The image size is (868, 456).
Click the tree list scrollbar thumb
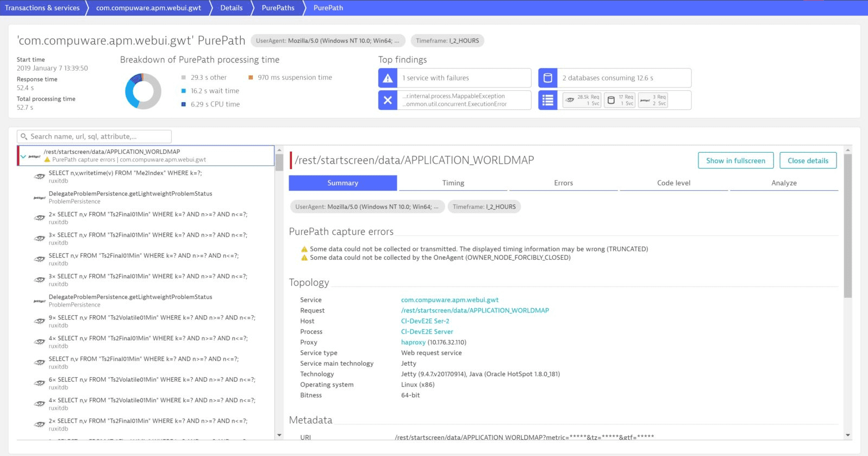(x=279, y=162)
